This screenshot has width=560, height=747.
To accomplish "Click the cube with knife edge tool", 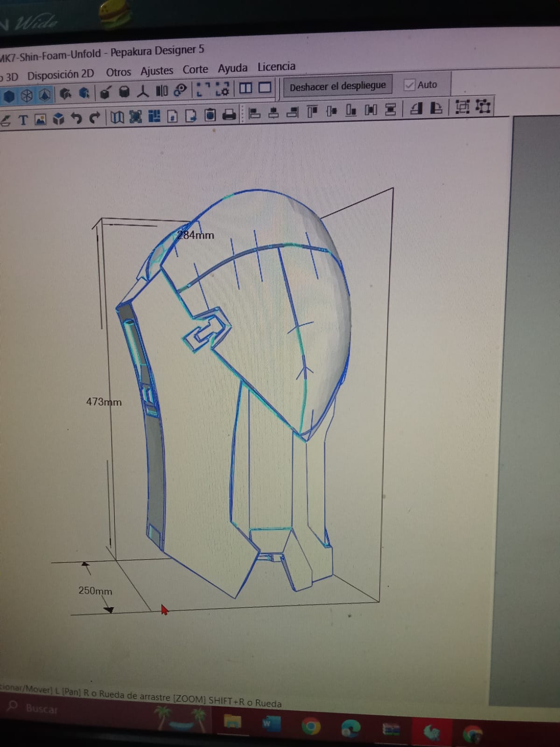I will (105, 92).
